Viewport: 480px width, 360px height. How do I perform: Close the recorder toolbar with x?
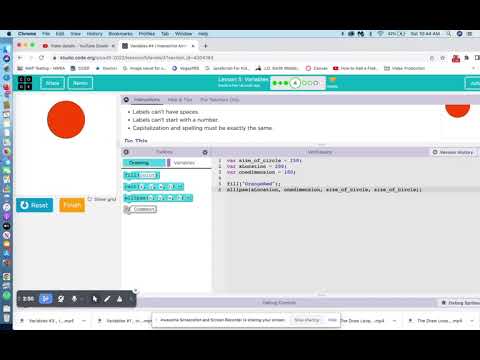point(135,291)
